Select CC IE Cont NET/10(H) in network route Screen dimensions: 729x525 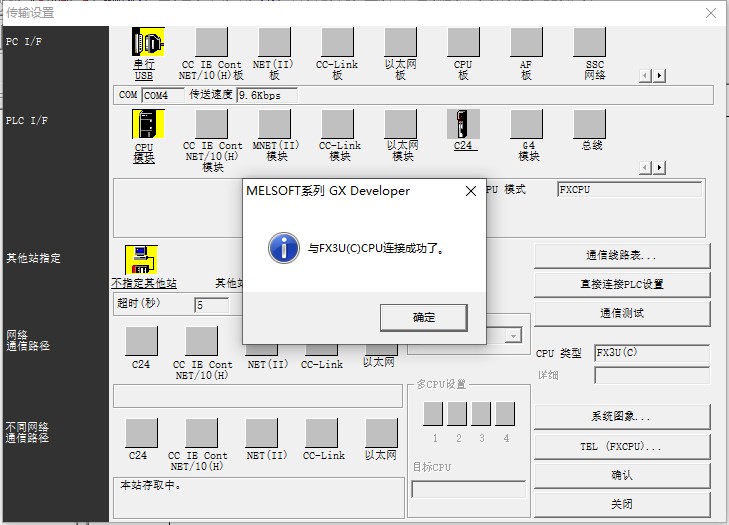(x=202, y=341)
